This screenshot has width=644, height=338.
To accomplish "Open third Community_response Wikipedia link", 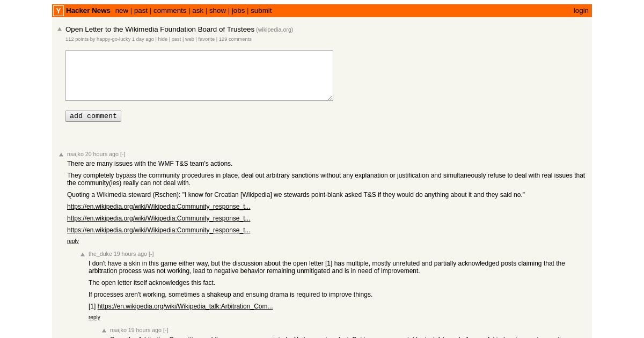I will click(159, 230).
